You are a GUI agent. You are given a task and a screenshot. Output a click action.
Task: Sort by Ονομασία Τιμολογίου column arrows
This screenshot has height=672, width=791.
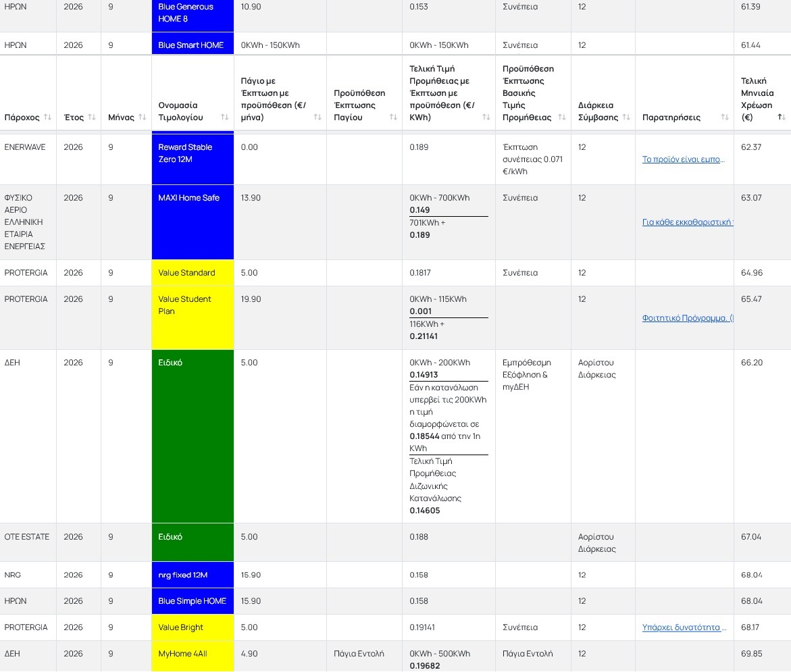point(224,117)
